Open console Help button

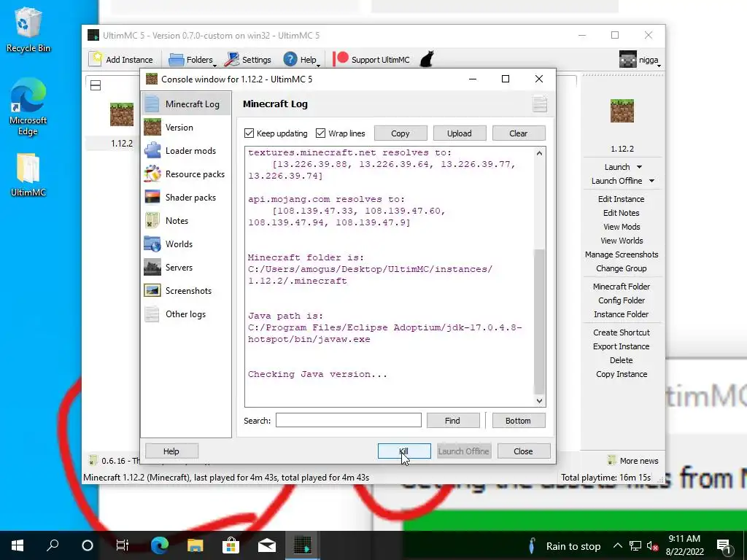[x=171, y=451]
